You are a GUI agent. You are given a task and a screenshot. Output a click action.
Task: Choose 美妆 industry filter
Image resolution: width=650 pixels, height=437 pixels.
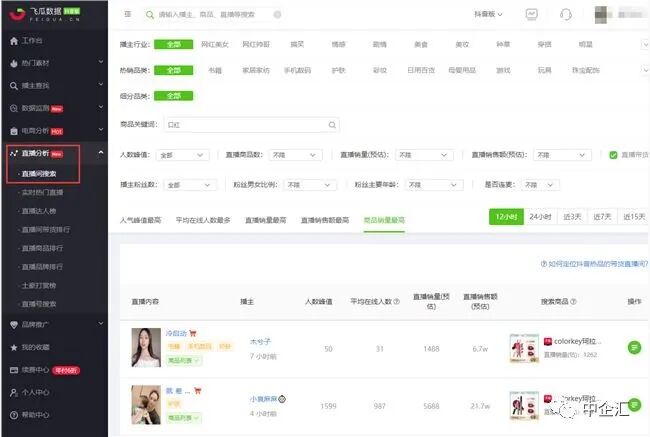point(462,44)
